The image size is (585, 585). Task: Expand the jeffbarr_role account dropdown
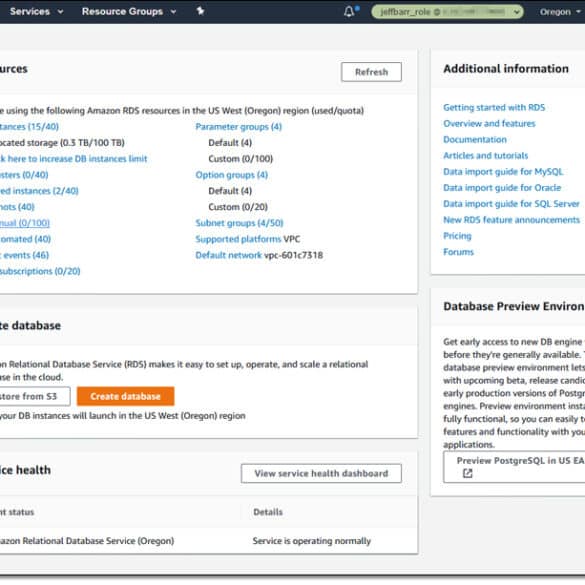pyautogui.click(x=447, y=12)
